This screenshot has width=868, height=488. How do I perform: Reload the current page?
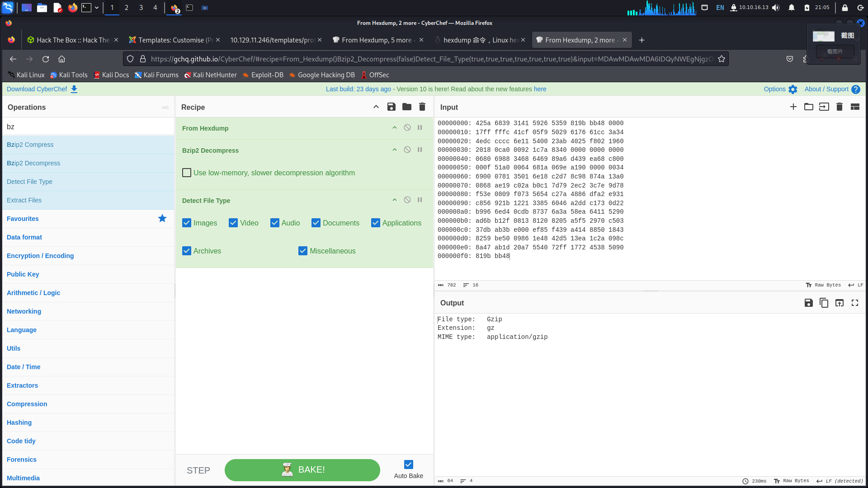(46, 59)
